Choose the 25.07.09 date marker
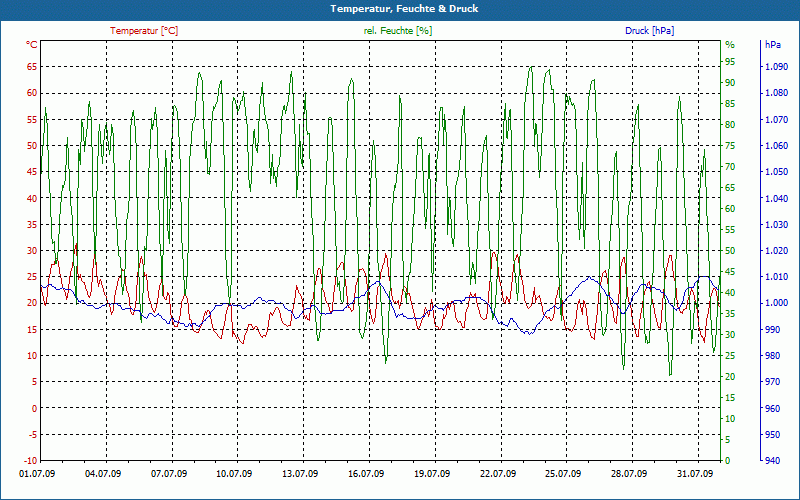The width and height of the screenshot is (800, 500). pyautogui.click(x=563, y=474)
